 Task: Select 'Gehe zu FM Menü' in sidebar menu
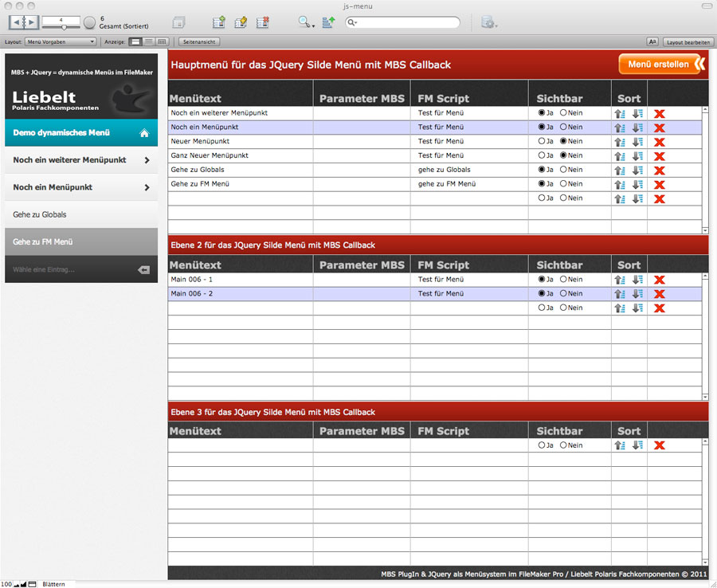(x=43, y=242)
